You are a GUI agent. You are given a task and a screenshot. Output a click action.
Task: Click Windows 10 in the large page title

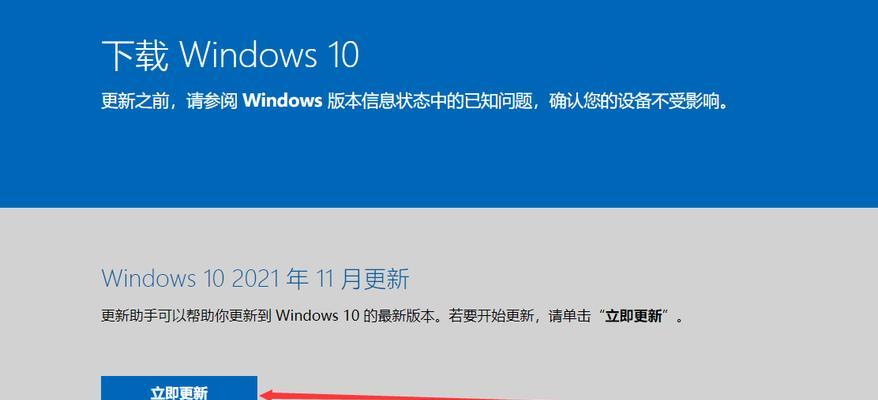coord(269,55)
